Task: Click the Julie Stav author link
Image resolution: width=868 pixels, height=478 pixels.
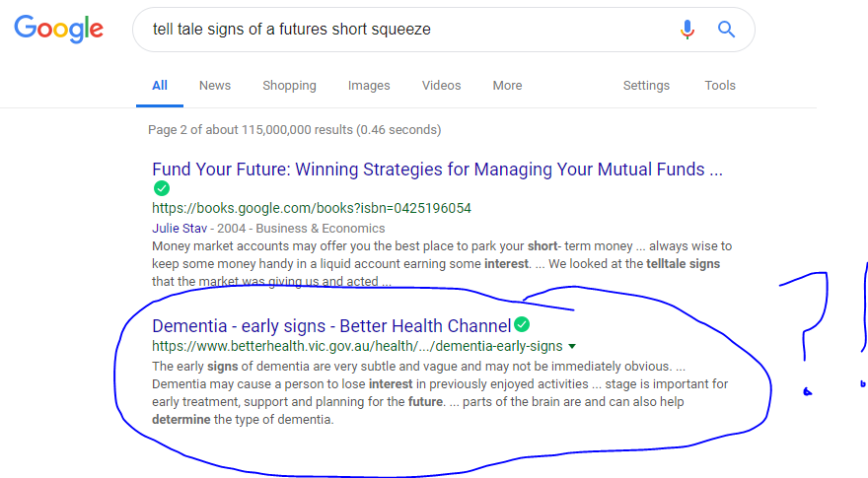Action: point(180,229)
